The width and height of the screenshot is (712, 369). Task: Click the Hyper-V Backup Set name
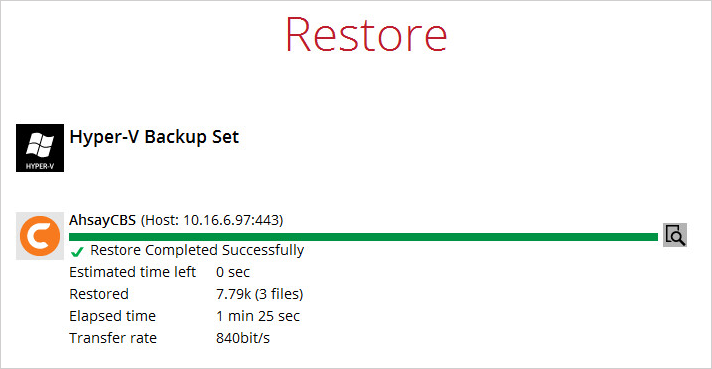point(154,137)
